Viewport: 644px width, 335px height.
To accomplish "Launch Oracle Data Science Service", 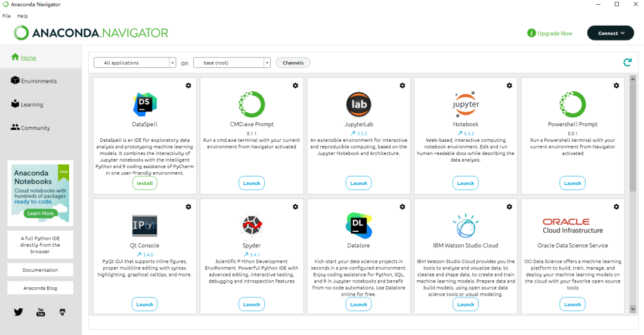I will 572,305.
